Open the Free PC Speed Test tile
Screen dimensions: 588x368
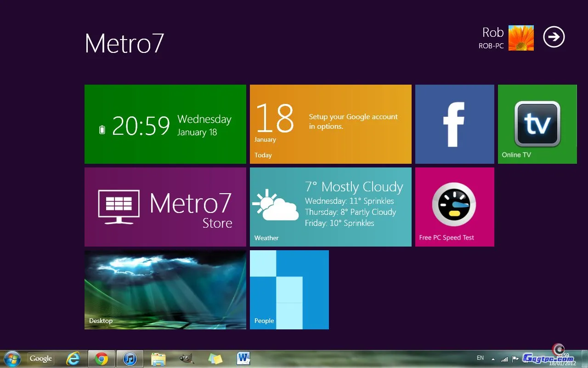point(454,207)
